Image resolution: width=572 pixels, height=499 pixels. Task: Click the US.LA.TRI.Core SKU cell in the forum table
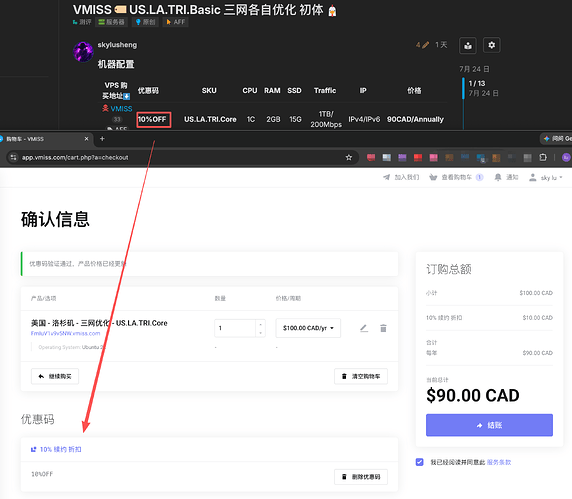(x=210, y=119)
